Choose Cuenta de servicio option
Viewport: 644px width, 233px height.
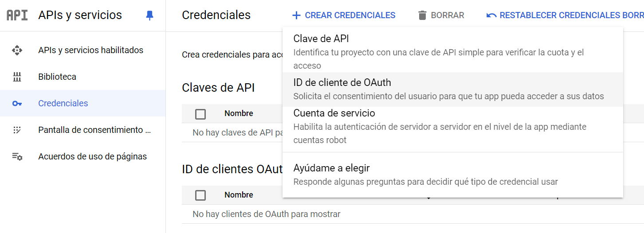pyautogui.click(x=452, y=127)
